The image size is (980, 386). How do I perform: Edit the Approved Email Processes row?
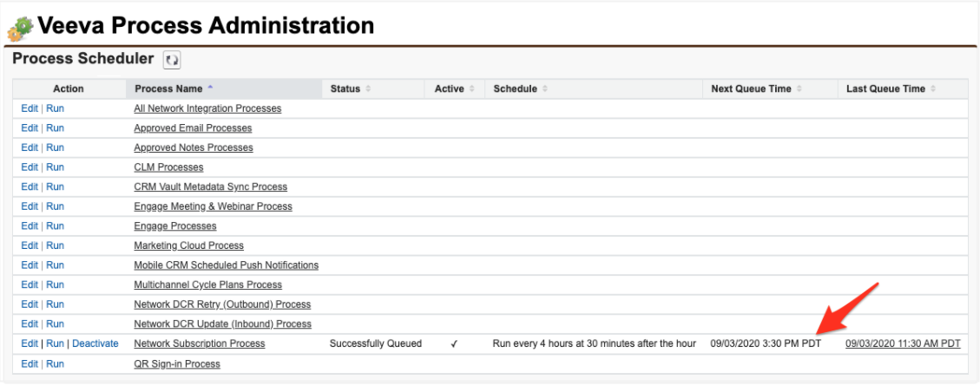30,128
